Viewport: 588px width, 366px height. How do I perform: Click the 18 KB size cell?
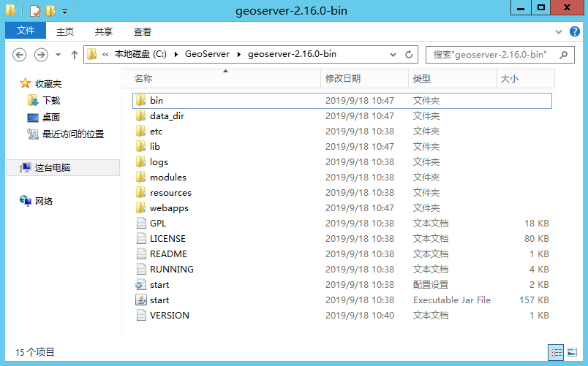pyautogui.click(x=537, y=224)
